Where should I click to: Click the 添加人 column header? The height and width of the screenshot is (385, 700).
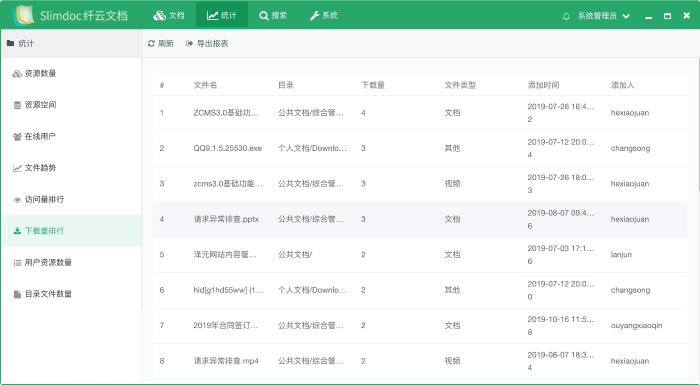pos(622,85)
